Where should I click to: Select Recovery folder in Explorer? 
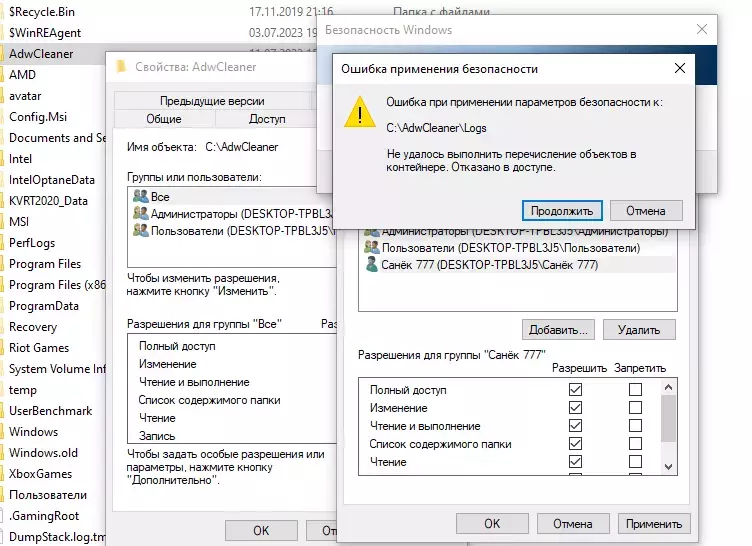(x=33, y=327)
